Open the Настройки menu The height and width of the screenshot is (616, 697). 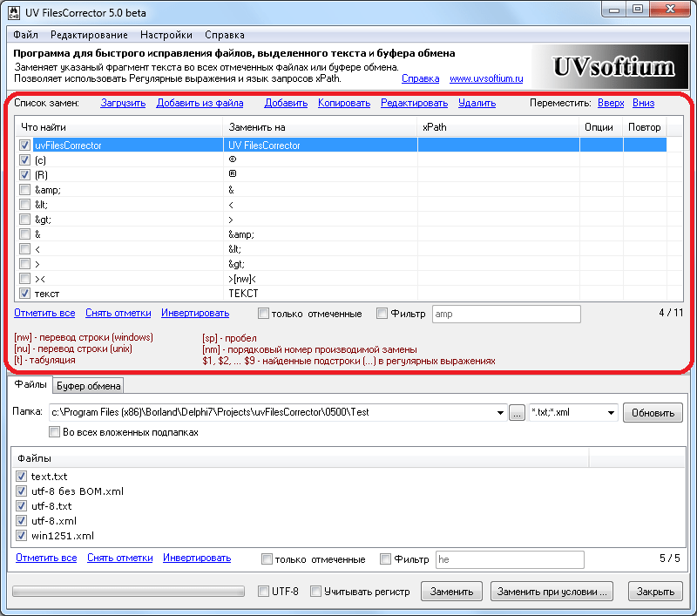[x=166, y=35]
